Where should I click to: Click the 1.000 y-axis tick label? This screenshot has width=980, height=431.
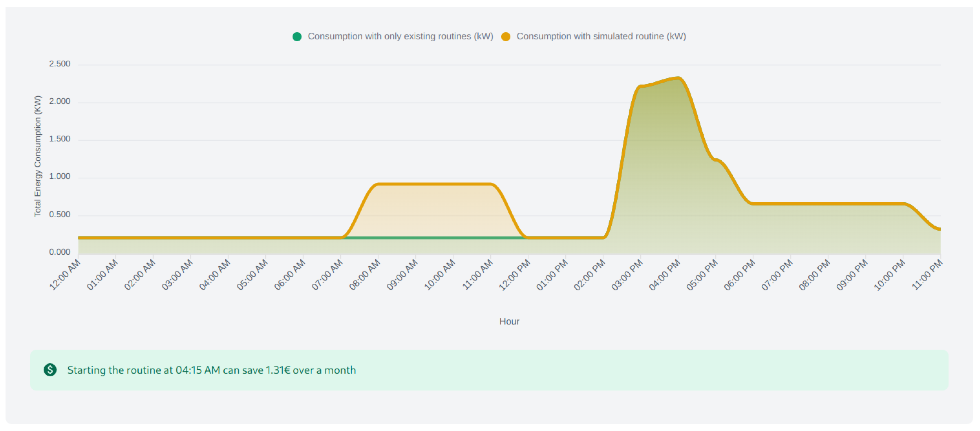(60, 177)
